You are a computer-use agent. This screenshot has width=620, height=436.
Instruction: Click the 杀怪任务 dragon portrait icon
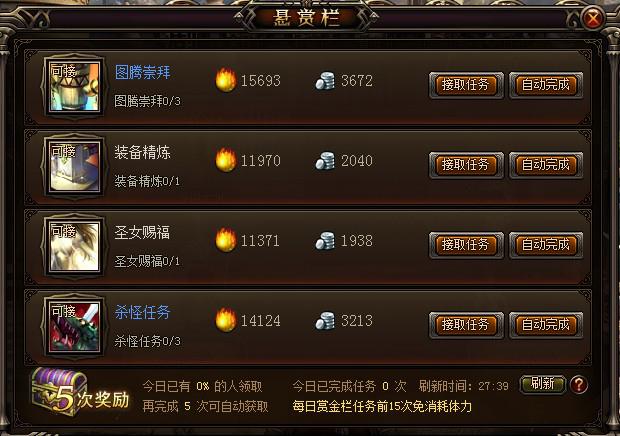pos(74,326)
